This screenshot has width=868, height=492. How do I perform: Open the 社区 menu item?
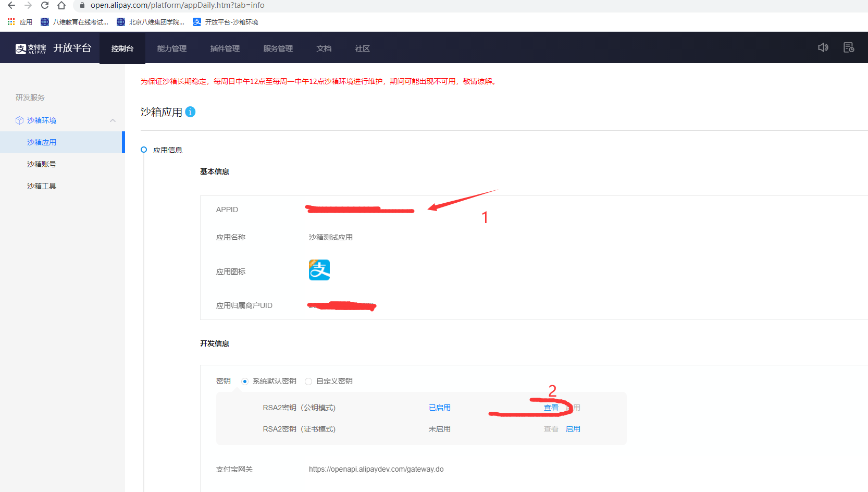(363, 48)
